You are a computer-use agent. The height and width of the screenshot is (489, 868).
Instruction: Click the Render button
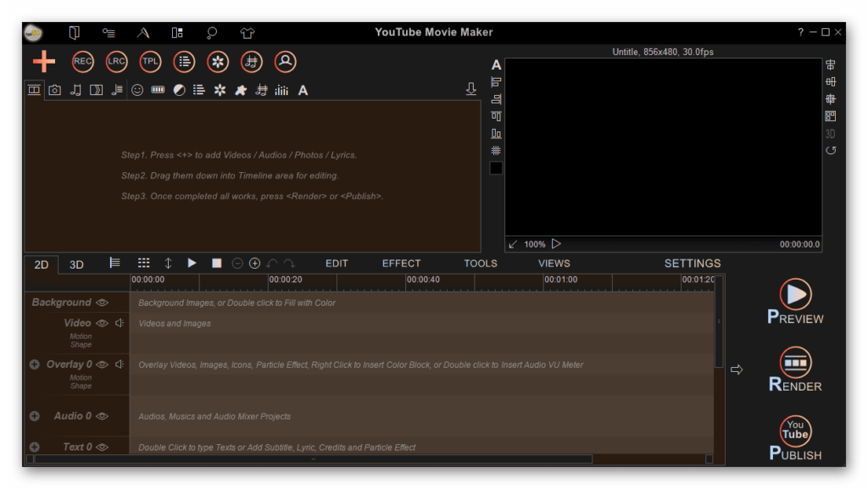tap(795, 370)
